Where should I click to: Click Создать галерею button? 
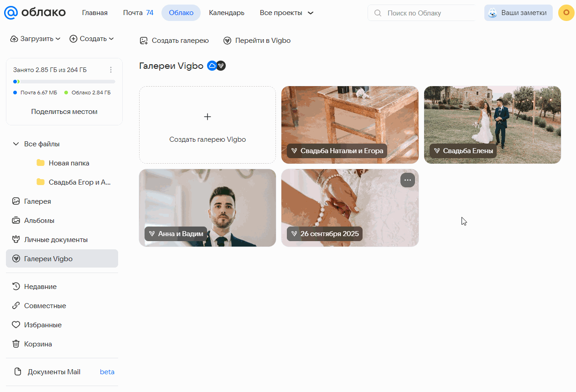click(x=174, y=41)
